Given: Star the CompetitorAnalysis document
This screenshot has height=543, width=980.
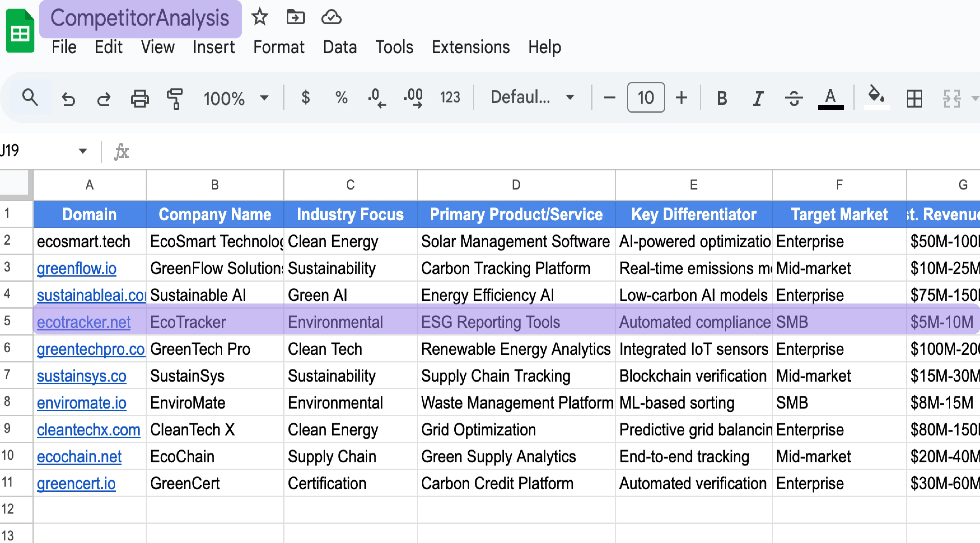Looking at the screenshot, I should click(260, 17).
